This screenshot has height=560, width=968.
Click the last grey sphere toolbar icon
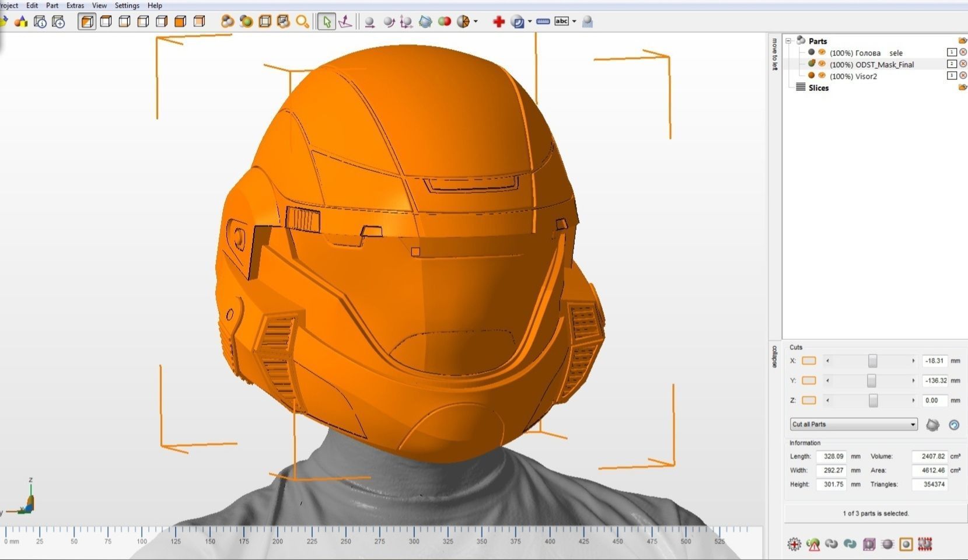click(x=588, y=22)
